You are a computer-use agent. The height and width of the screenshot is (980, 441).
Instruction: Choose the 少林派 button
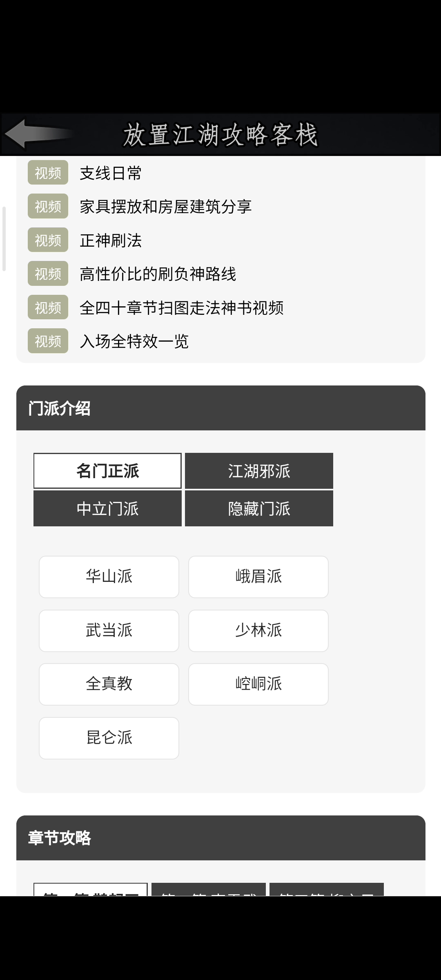[258, 630]
